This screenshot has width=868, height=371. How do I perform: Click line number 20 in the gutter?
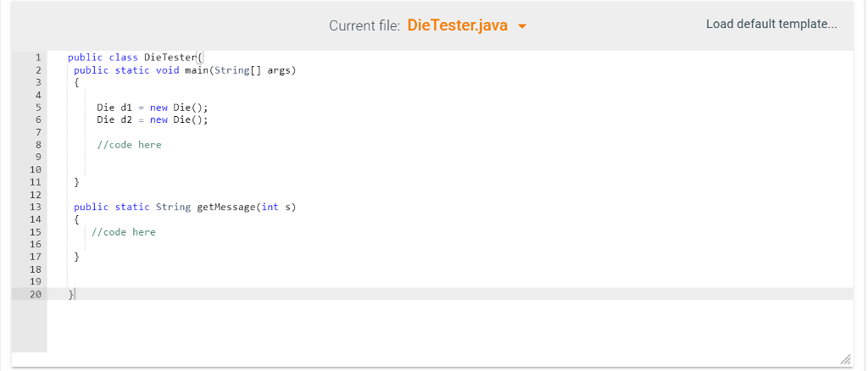[x=35, y=294]
